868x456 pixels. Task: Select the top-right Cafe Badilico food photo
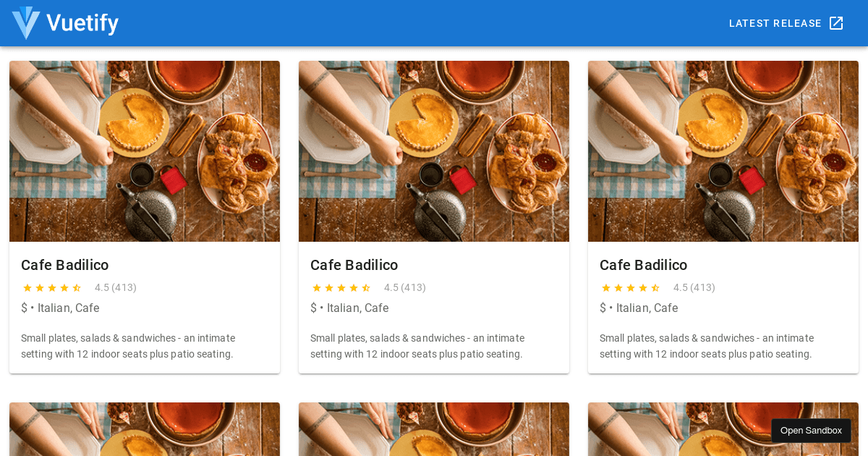point(723,151)
